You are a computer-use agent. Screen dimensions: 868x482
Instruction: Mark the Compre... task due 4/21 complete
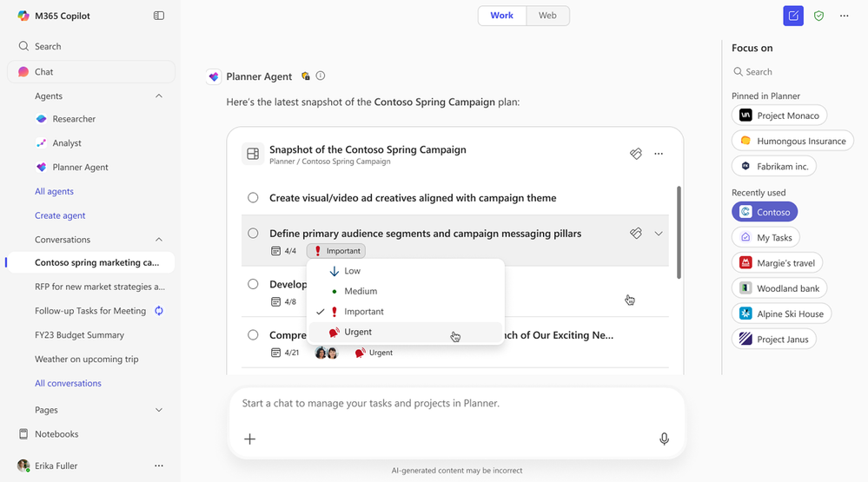tap(253, 335)
